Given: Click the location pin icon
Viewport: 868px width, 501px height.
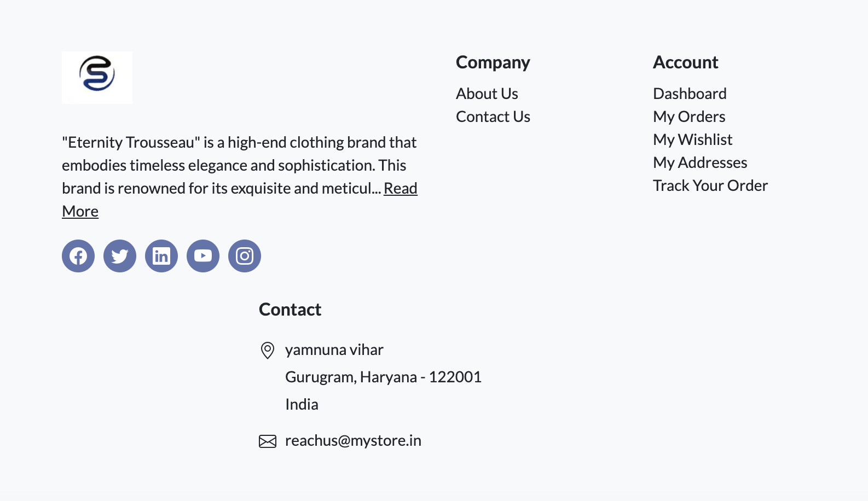Looking at the screenshot, I should coord(268,350).
